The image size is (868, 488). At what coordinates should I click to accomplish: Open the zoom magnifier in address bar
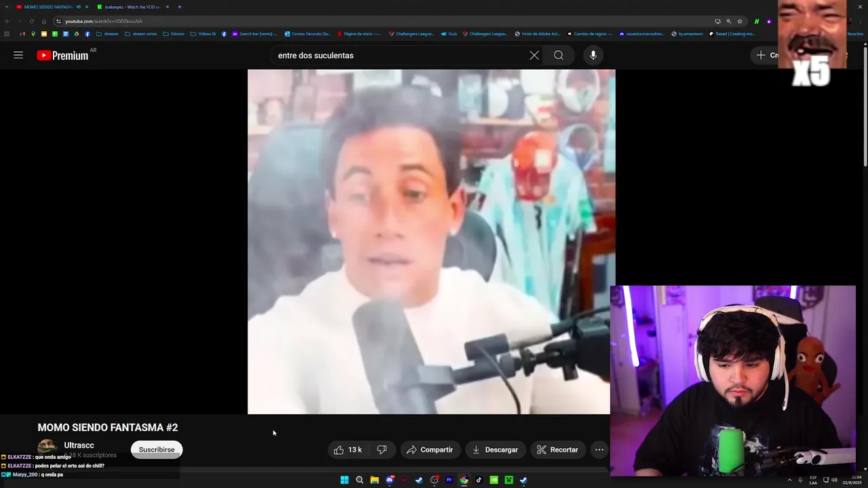[729, 21]
